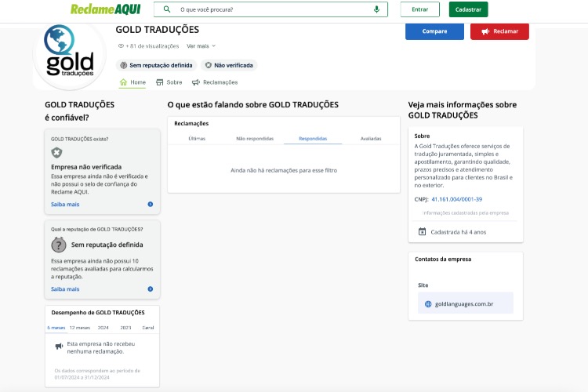Image resolution: width=588 pixels, height=392 pixels.
Task: Select the Home tab
Action: 132,82
